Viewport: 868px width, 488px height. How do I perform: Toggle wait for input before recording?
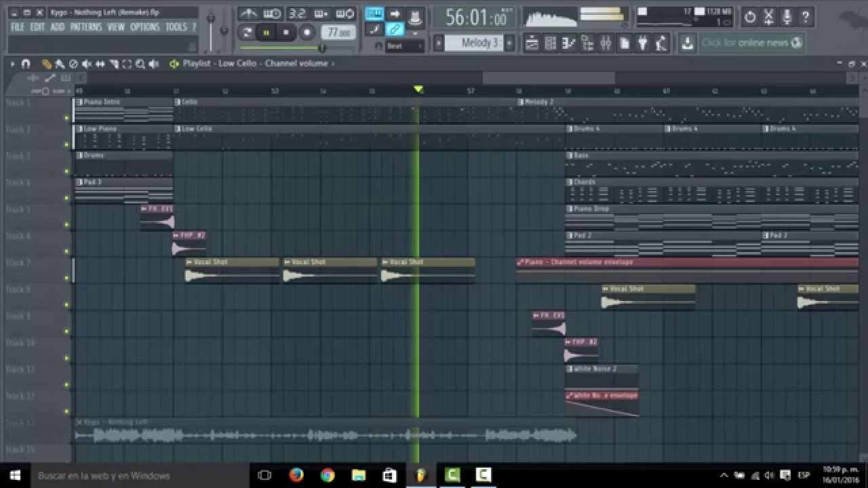(x=272, y=14)
